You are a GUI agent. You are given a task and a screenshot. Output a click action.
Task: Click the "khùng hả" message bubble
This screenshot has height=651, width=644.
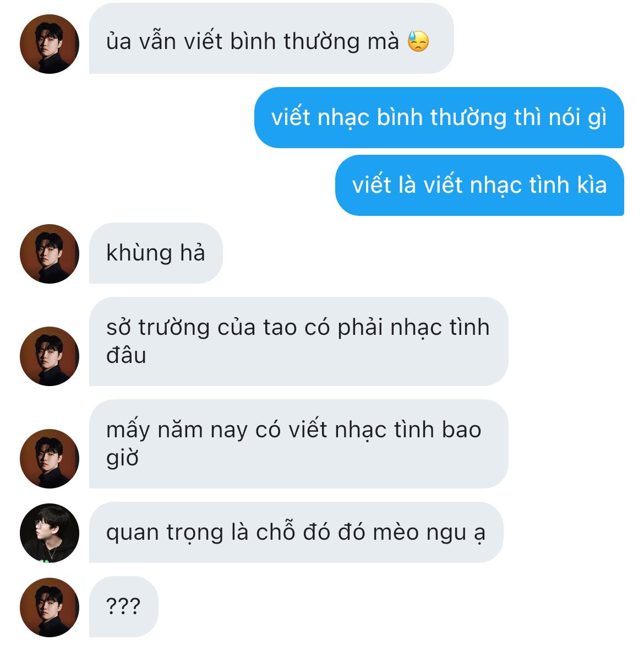coord(156,253)
